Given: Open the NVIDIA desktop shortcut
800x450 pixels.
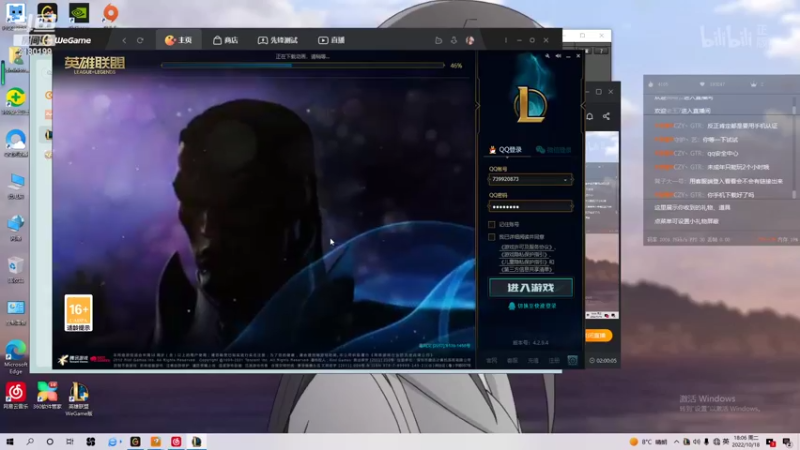Looking at the screenshot, I should tap(79, 13).
